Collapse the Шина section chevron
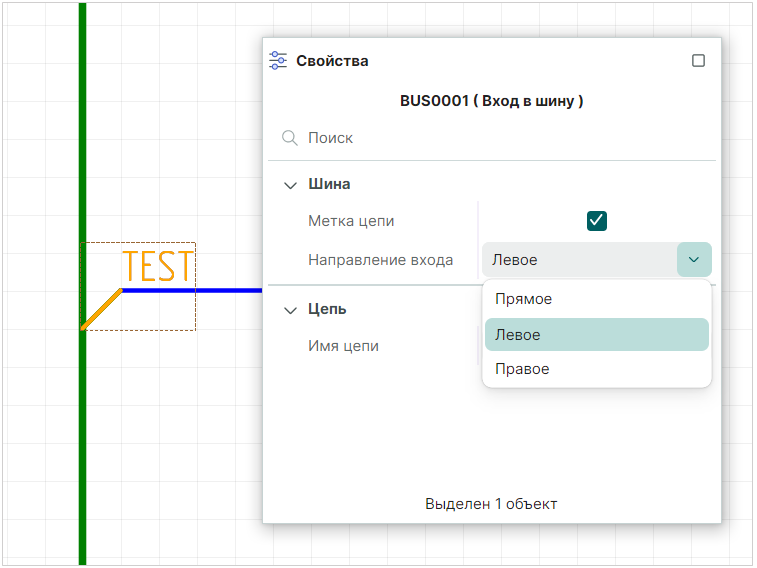Screen dimensions: 757x568 (290, 185)
